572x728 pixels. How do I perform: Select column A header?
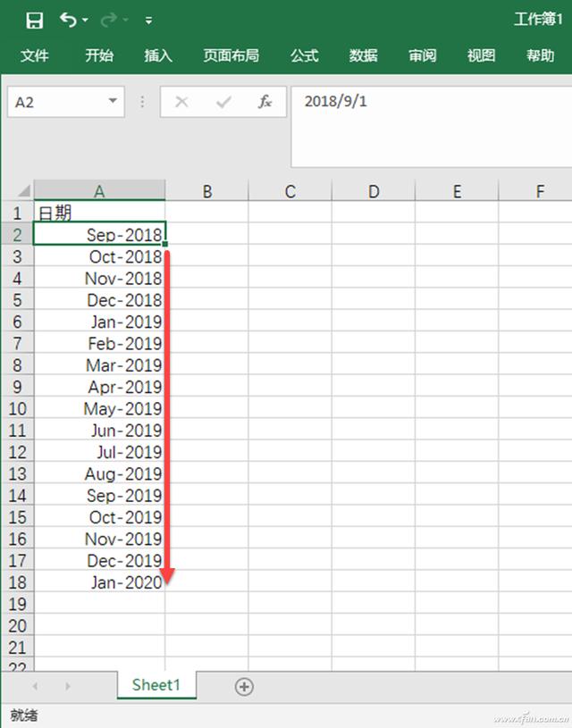tap(99, 190)
